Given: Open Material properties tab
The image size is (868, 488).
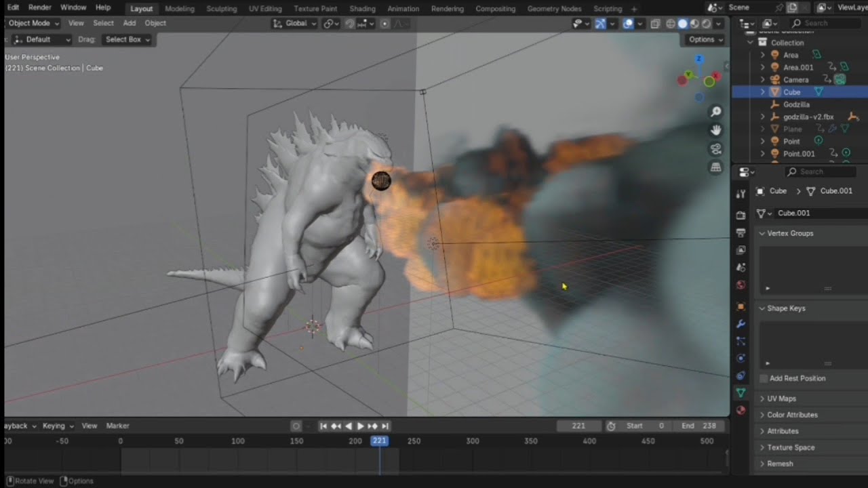Looking at the screenshot, I should (x=741, y=410).
